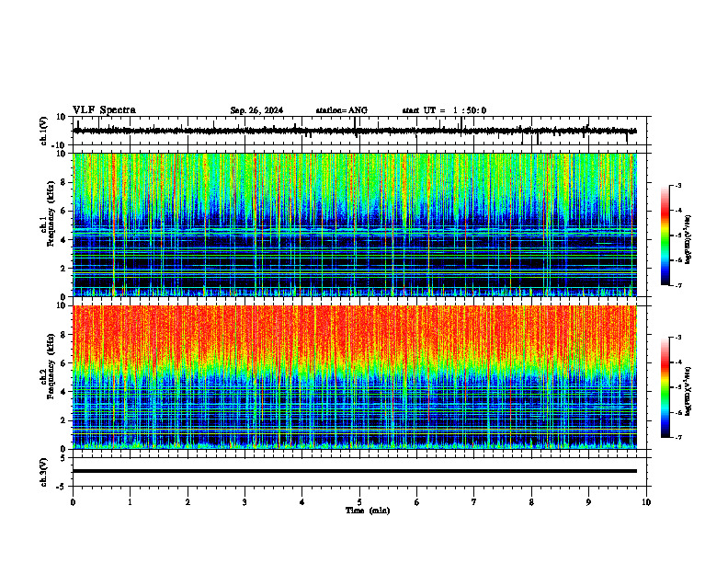Click the "start UT = 1:50:0" header text

[x=444, y=110]
